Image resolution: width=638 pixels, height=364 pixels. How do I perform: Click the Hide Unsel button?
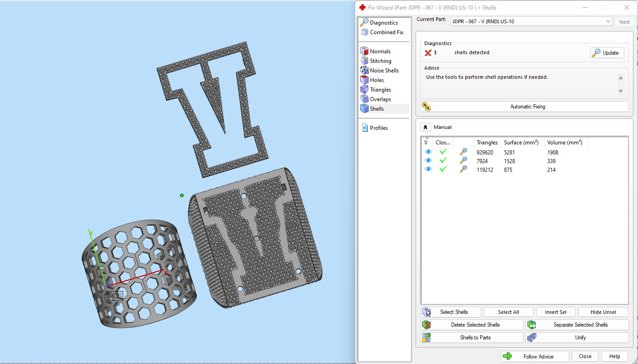[603, 312]
